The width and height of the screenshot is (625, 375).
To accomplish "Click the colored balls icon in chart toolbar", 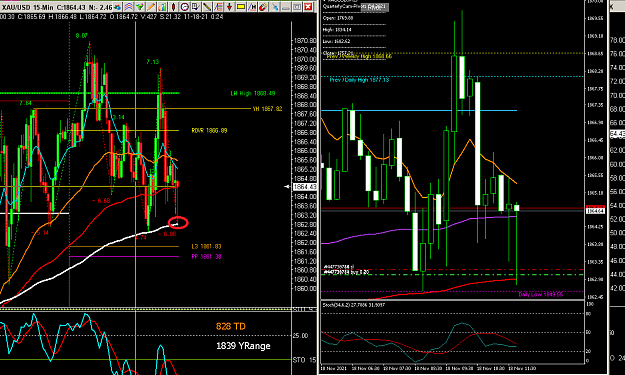I will [117, 7].
